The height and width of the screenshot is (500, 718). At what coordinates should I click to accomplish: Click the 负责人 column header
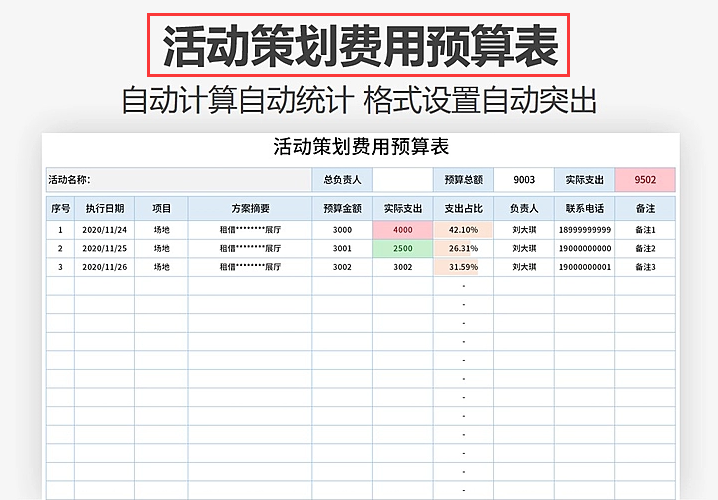[524, 209]
